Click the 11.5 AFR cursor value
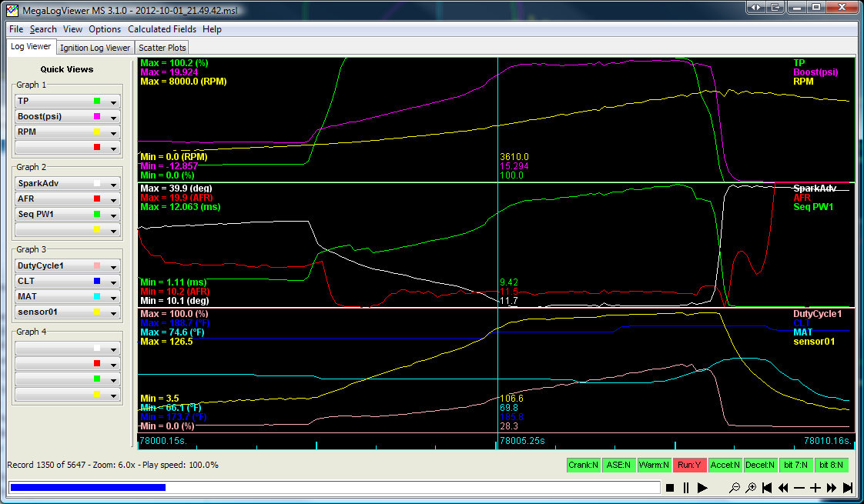Image resolution: width=864 pixels, height=504 pixels. coord(508,292)
